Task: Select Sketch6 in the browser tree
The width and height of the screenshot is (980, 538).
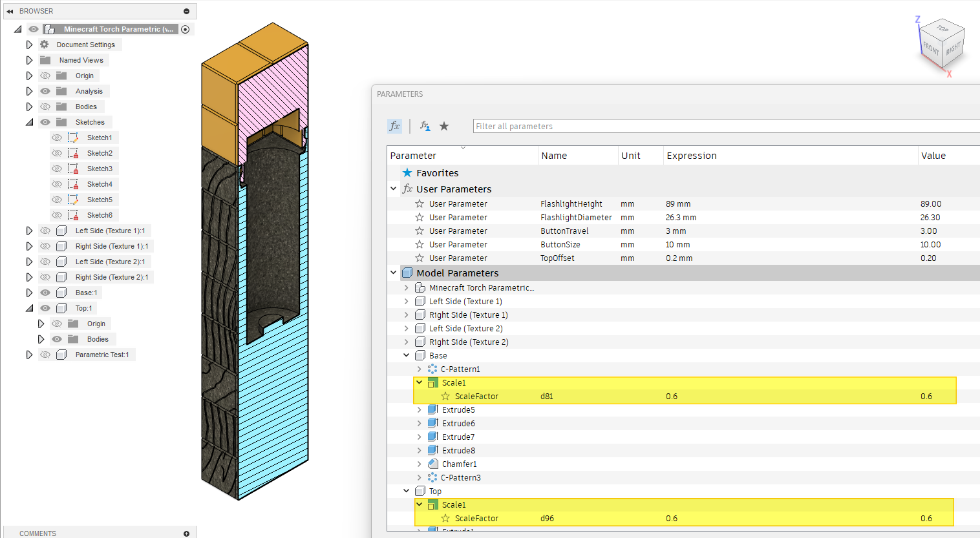Action: coord(100,215)
